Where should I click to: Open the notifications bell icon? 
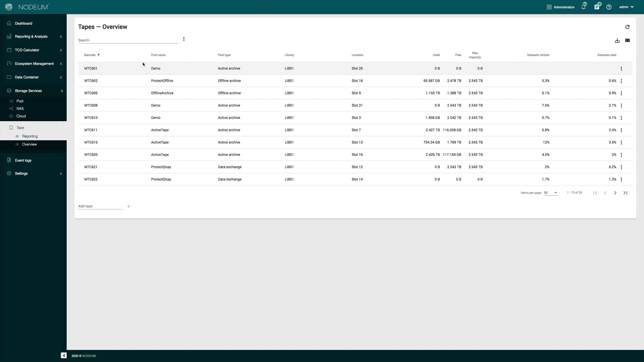point(584,7)
